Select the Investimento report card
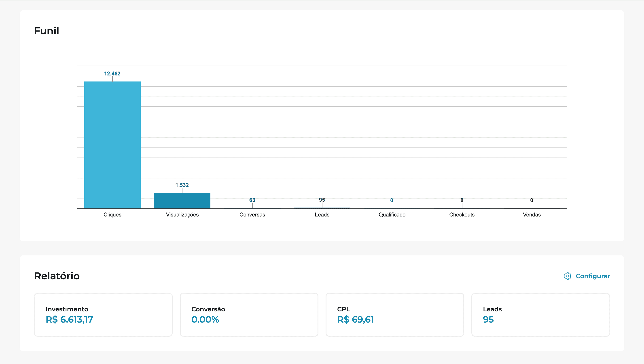The height and width of the screenshot is (364, 644). pyautogui.click(x=103, y=315)
